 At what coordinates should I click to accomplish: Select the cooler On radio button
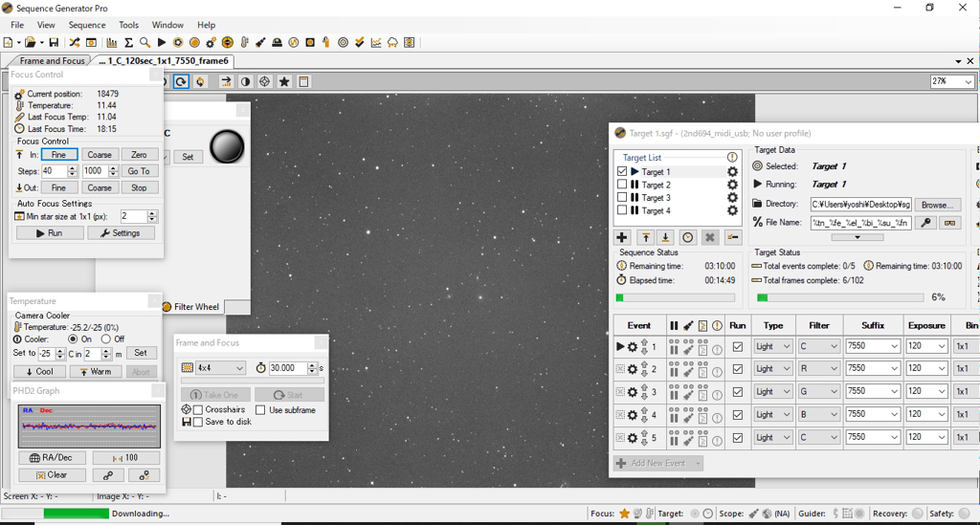point(73,339)
